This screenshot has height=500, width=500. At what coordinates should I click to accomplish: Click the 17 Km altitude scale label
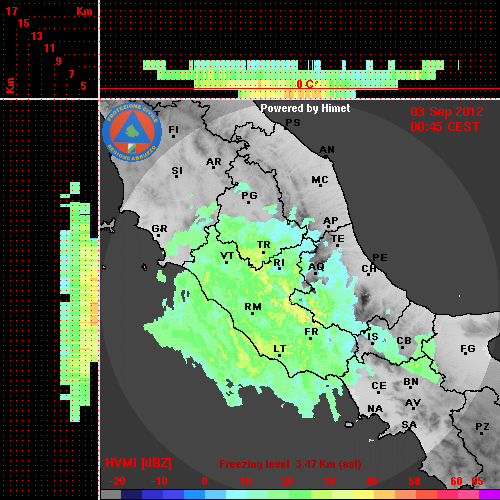tap(11, 11)
